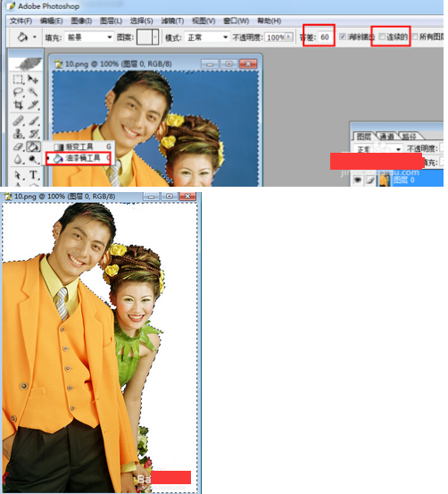Select the Lasso tool
Screen dimensions: 448x494
18,92
